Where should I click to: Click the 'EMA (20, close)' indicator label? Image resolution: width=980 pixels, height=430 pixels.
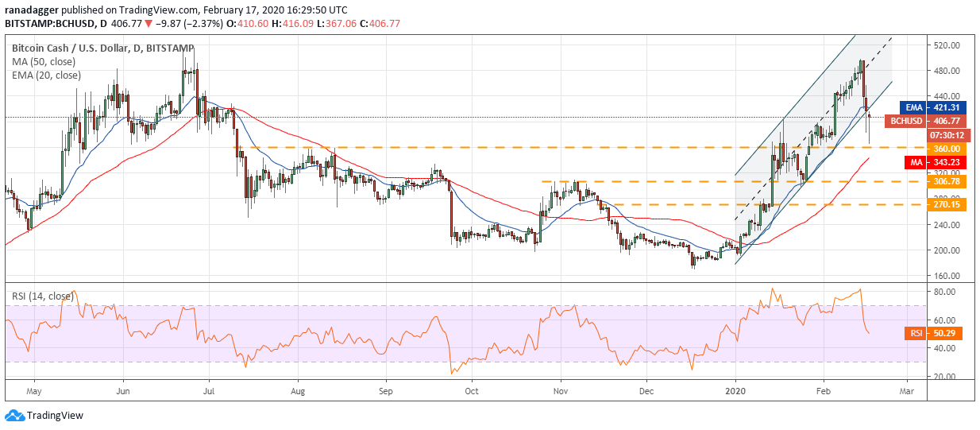click(46, 75)
